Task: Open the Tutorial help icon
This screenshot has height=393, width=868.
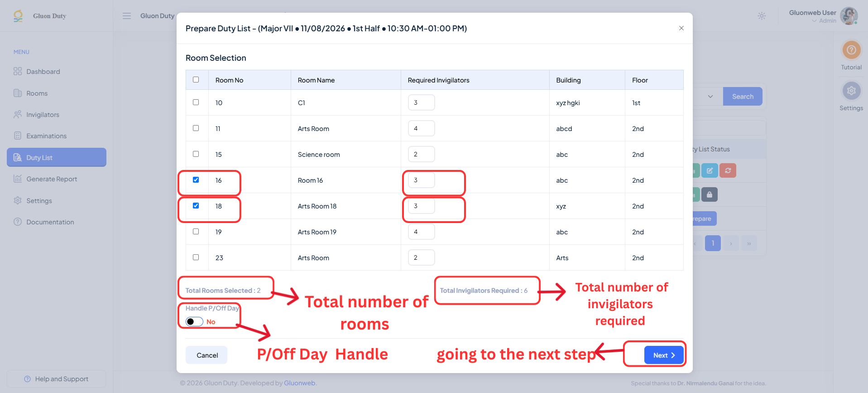Action: coord(851,50)
